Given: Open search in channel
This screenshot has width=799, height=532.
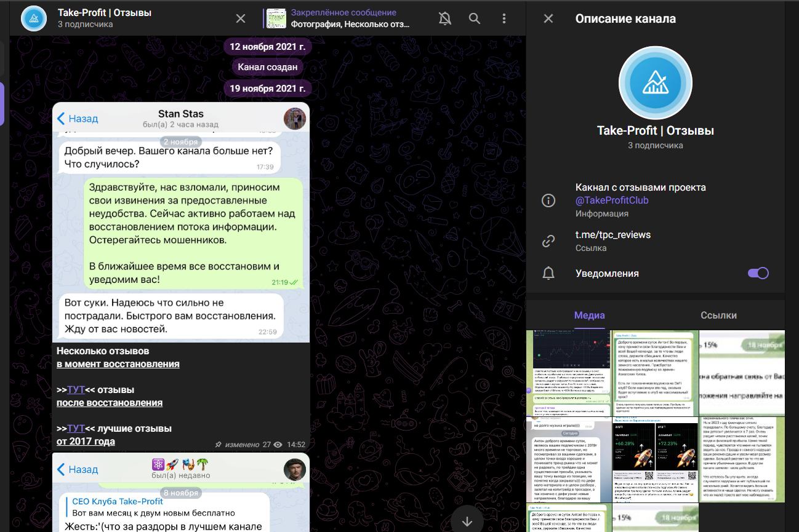Looking at the screenshot, I should coord(475,18).
